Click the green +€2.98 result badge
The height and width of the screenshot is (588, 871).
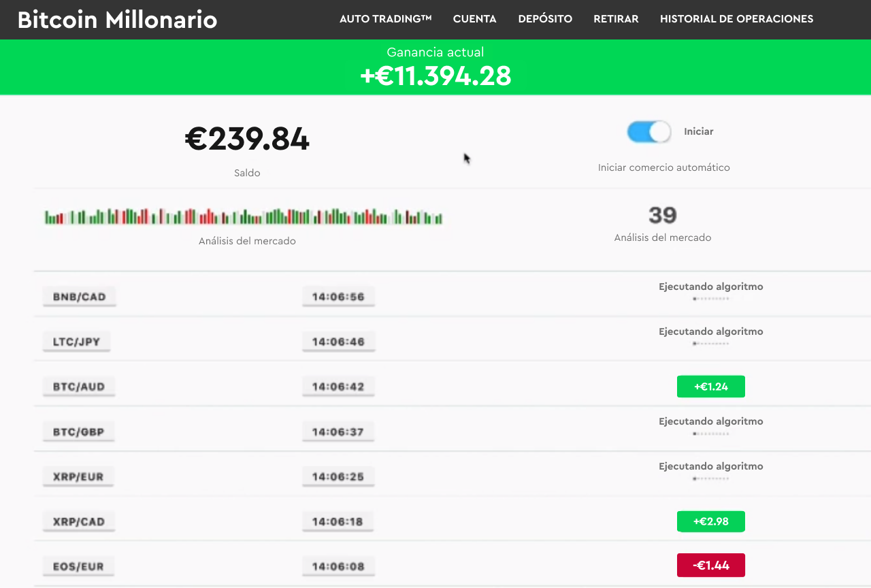pos(711,521)
